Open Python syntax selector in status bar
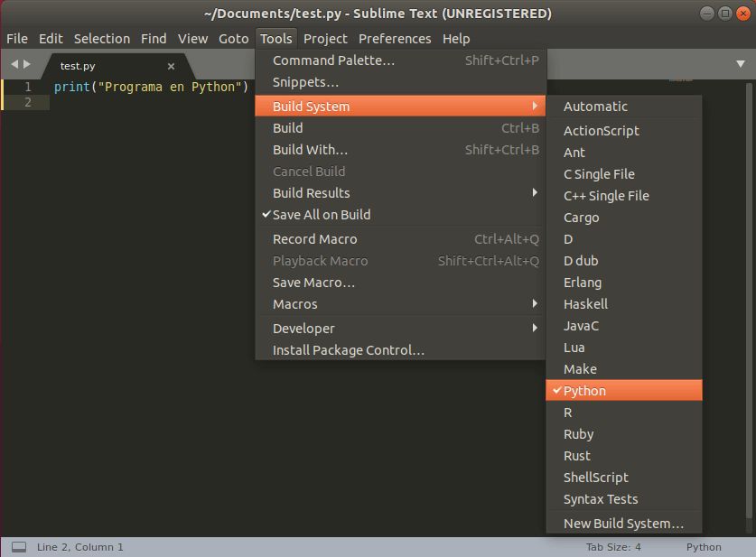756x557 pixels. (x=704, y=547)
